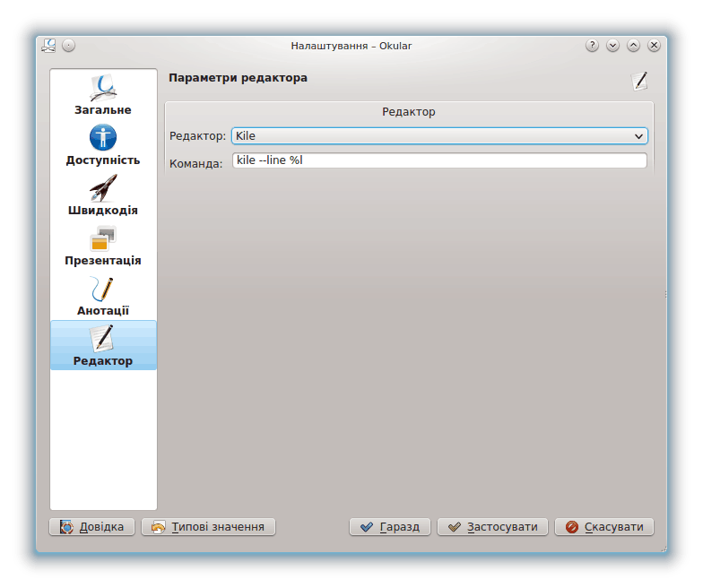Click the notepad icon beside the page header
703x588 pixels.
639,81
